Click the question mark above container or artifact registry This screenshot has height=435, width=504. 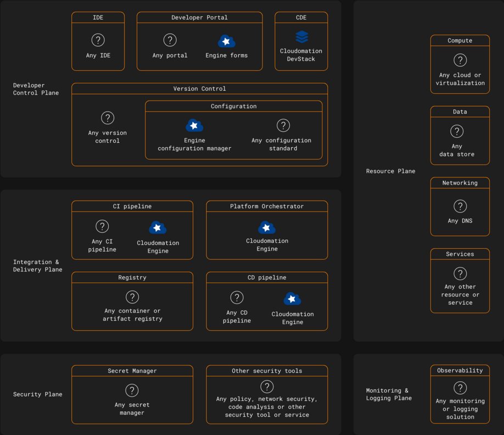coord(132,297)
